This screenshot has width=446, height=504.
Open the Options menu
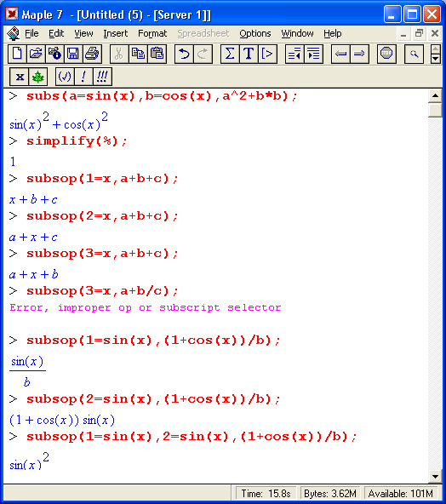[x=254, y=33]
